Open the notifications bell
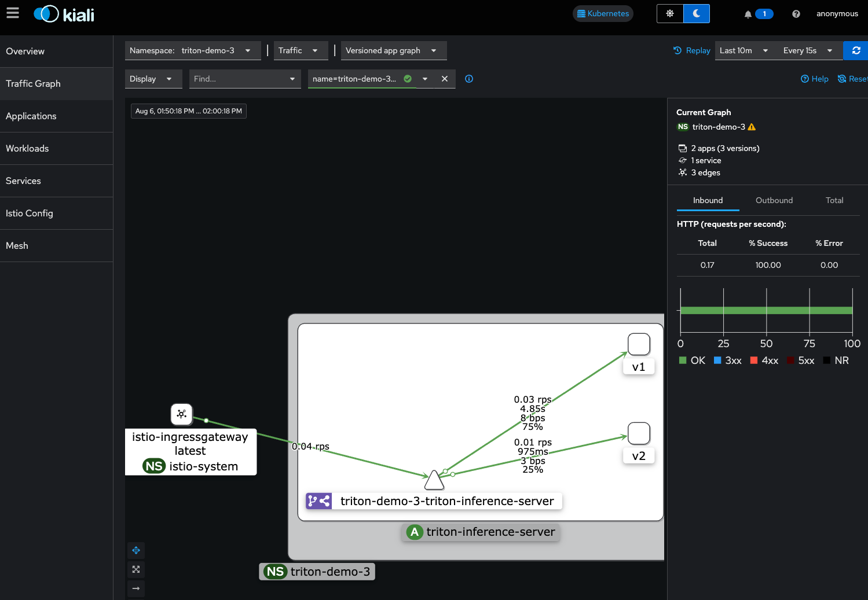 tap(748, 14)
